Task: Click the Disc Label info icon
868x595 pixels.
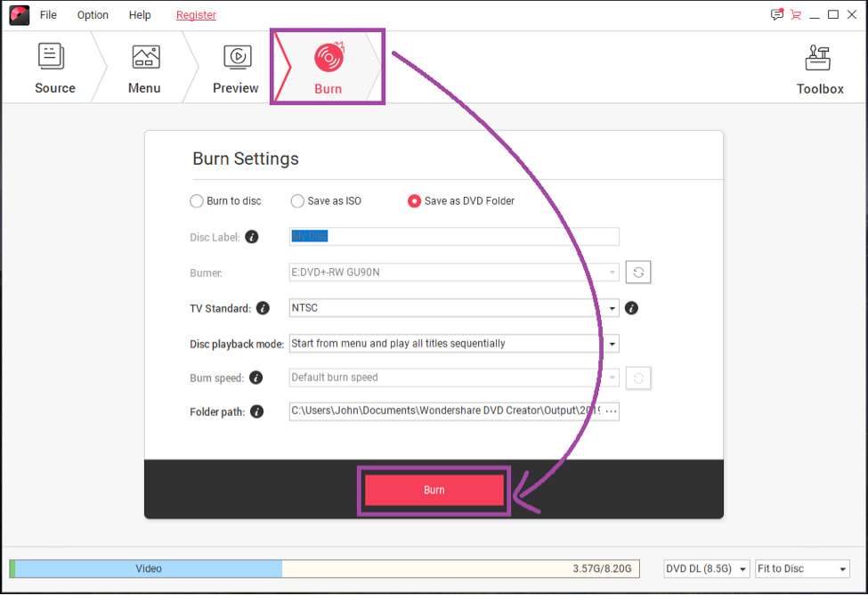Action: (x=252, y=237)
